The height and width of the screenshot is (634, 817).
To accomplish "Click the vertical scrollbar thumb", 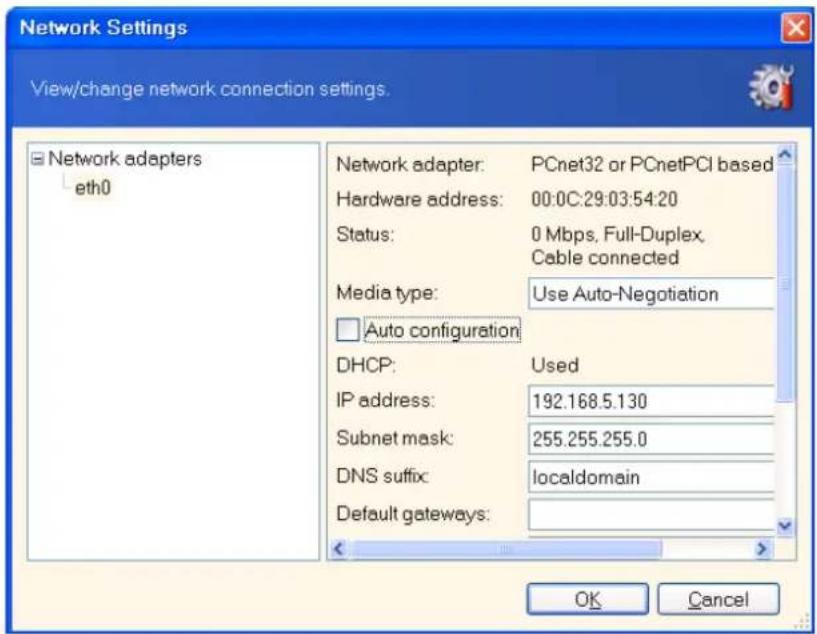I will tap(785, 284).
